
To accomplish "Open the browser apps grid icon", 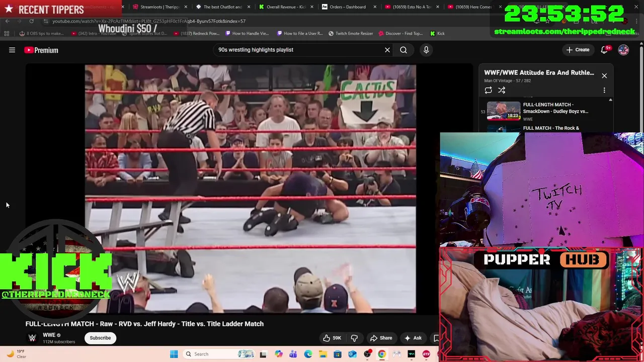I will click(7, 33).
